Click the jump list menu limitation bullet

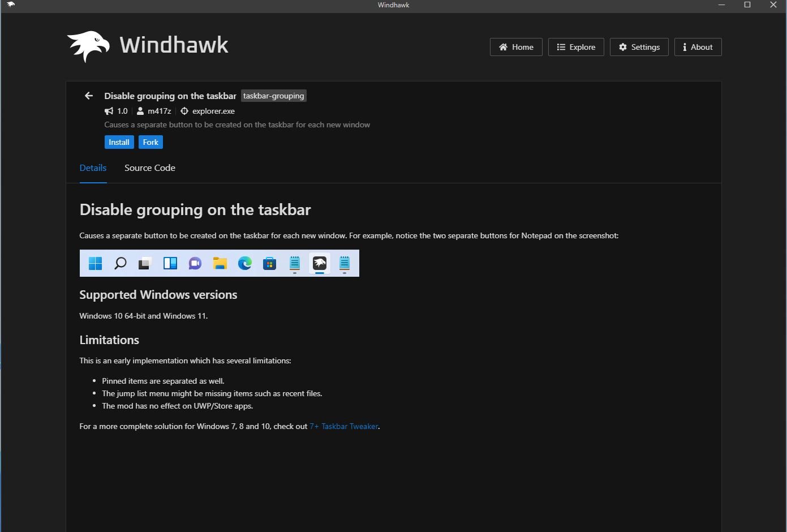(212, 393)
